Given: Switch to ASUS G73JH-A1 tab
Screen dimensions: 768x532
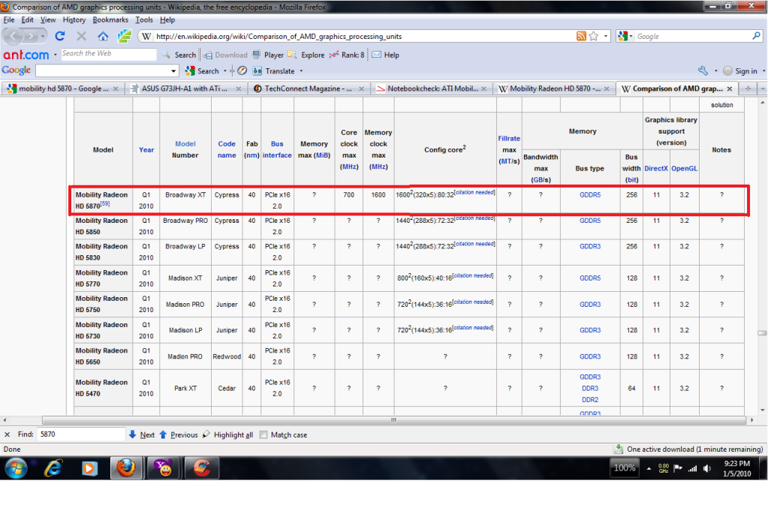Looking at the screenshot, I should click(185, 89).
